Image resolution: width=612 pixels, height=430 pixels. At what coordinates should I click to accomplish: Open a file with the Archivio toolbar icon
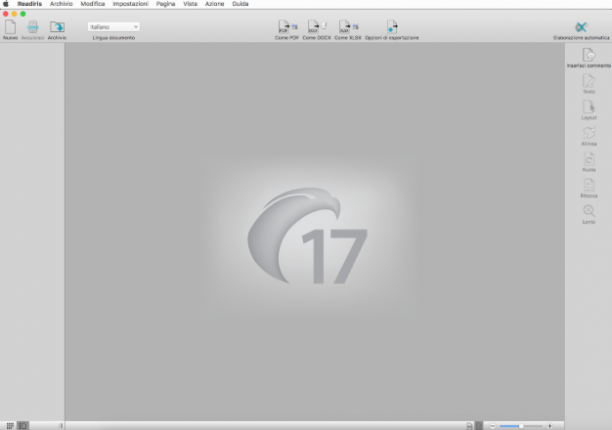coord(57,27)
